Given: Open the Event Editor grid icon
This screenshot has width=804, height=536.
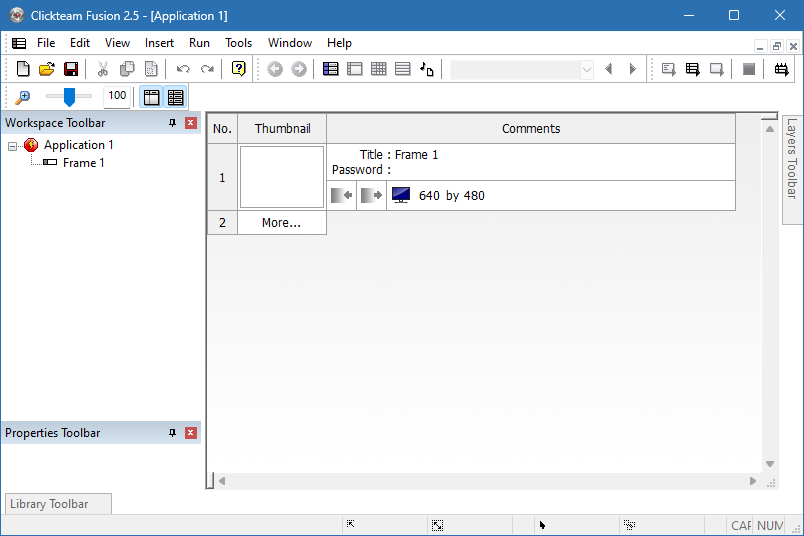Looking at the screenshot, I should click(x=378, y=69).
